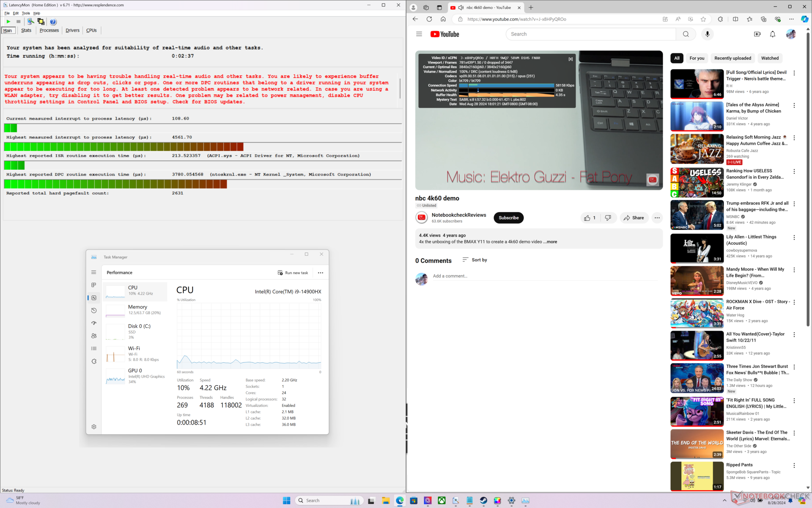Open options for Lily Allen video
Viewport: 812px width, 508px height.
pyautogui.click(x=794, y=237)
